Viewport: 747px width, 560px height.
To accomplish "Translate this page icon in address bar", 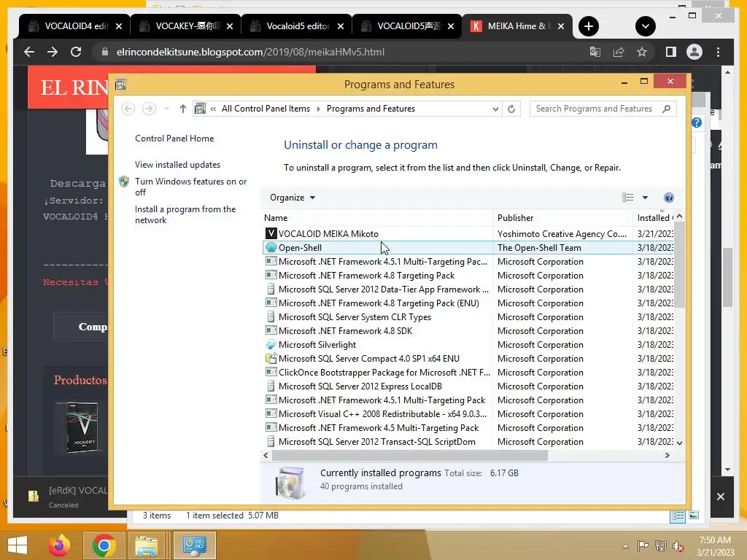I will pyautogui.click(x=595, y=52).
